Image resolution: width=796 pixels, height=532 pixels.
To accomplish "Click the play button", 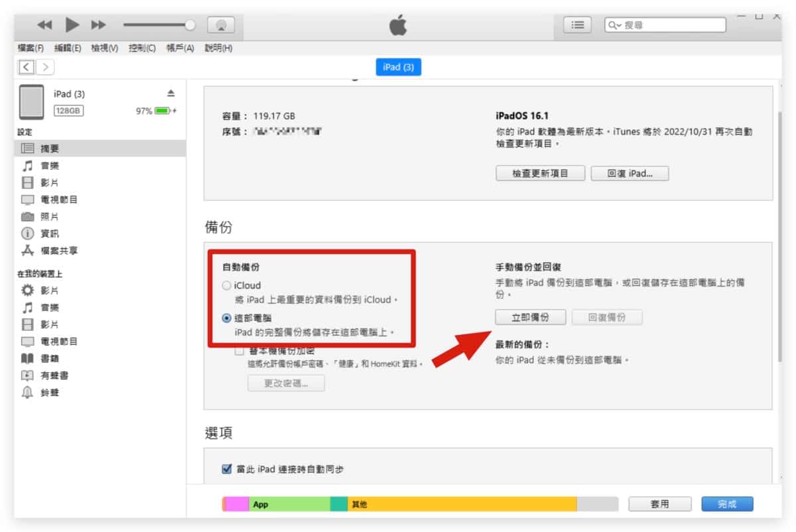I will click(x=72, y=25).
